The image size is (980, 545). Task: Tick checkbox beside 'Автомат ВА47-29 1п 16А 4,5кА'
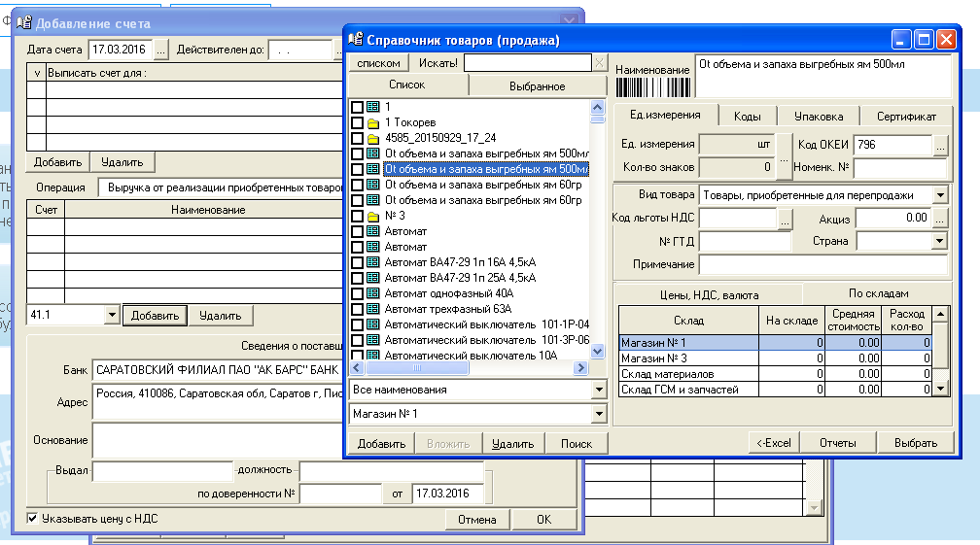pos(357,262)
